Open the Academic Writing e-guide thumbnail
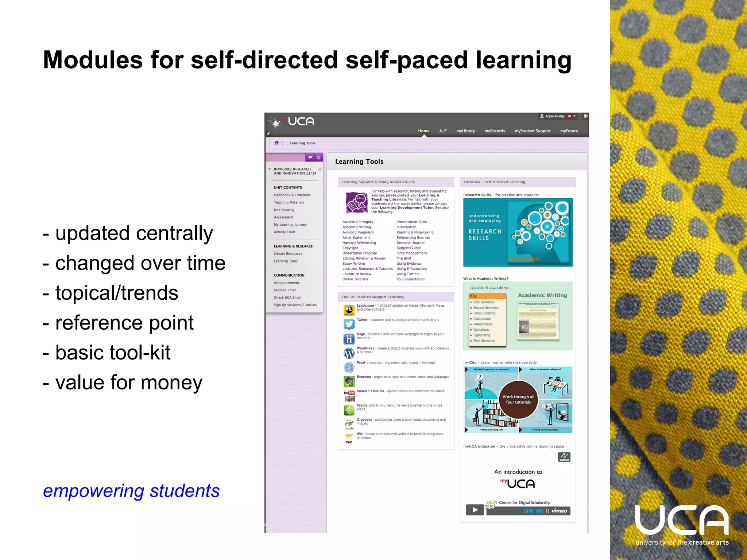This screenshot has width=747, height=560. 518,316
